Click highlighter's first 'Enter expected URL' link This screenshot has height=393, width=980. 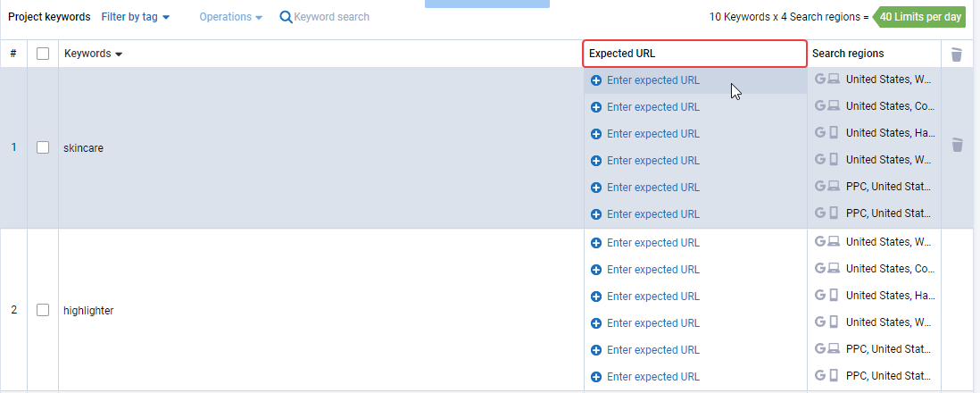click(x=653, y=243)
